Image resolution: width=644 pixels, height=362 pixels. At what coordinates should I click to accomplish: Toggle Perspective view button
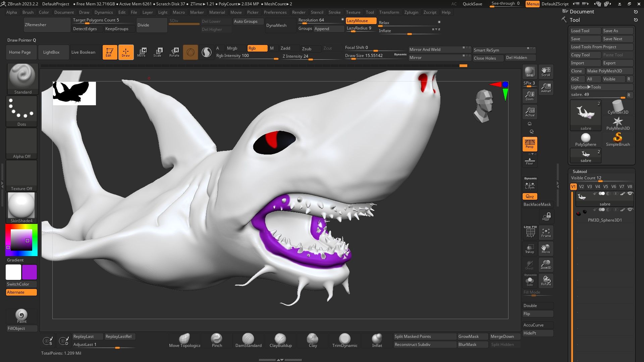click(x=530, y=144)
